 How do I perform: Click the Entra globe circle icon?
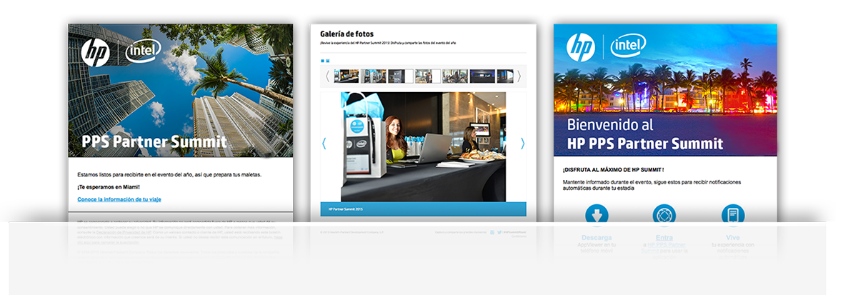pyautogui.click(x=664, y=216)
